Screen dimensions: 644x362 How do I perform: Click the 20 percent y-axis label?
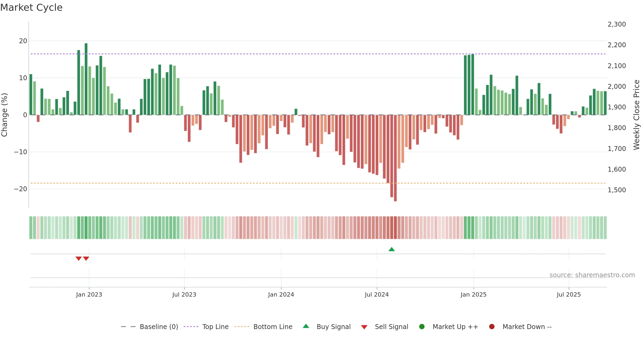click(x=23, y=41)
